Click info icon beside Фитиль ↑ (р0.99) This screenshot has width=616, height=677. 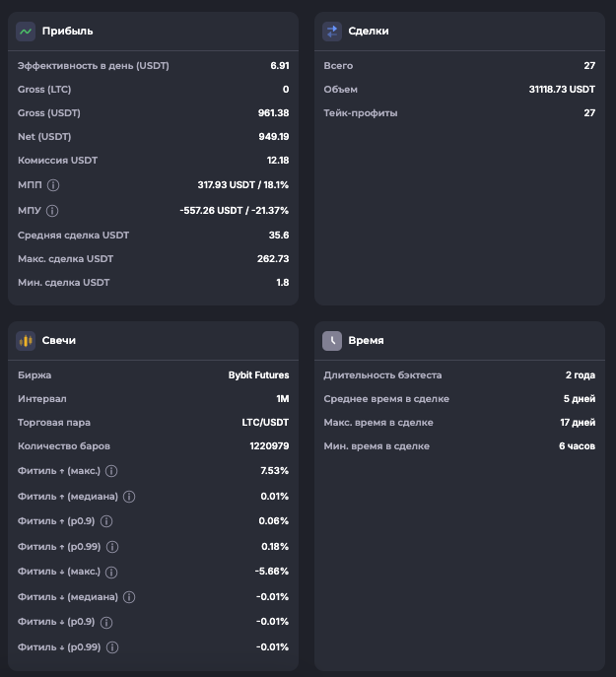click(x=111, y=547)
